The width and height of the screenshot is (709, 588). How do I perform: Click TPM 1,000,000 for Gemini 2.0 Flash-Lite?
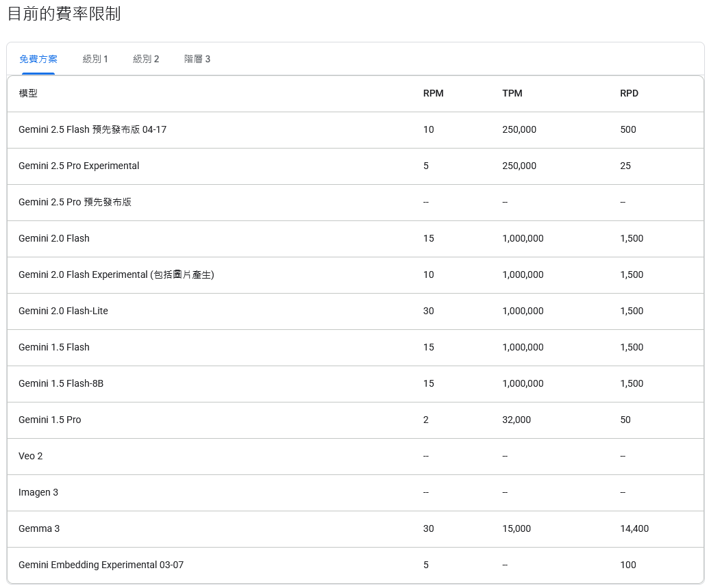[x=523, y=311]
